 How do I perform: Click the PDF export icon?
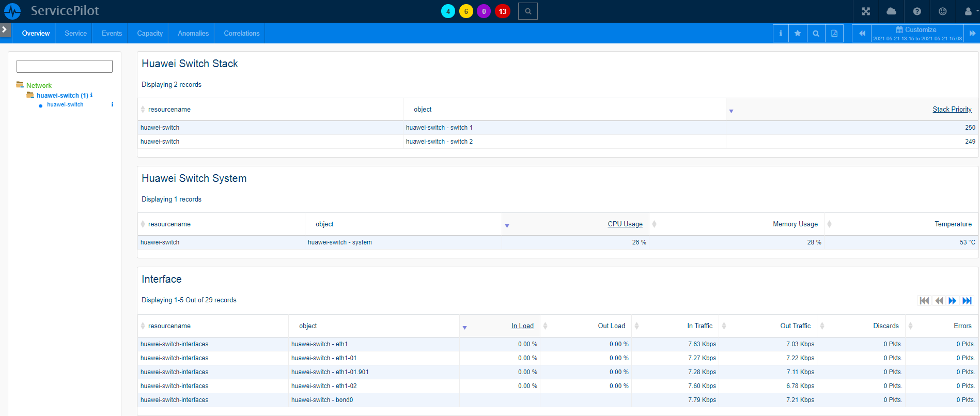[834, 34]
